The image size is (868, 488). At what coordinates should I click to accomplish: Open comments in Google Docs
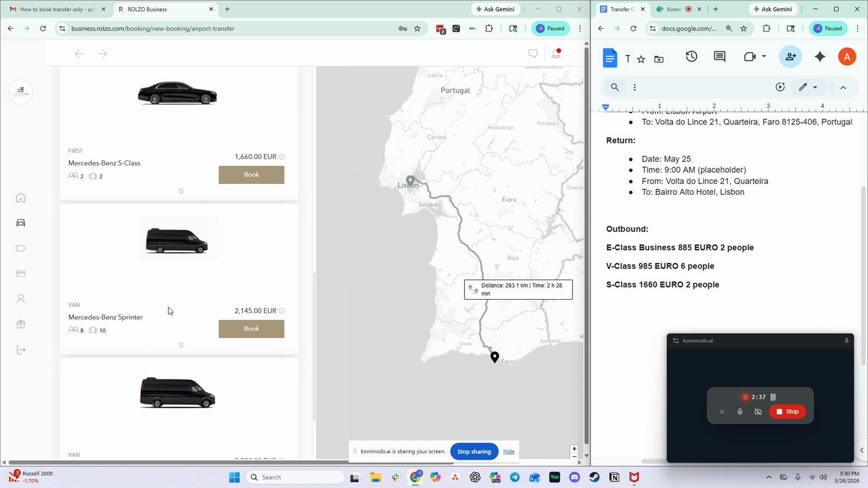click(x=720, y=56)
